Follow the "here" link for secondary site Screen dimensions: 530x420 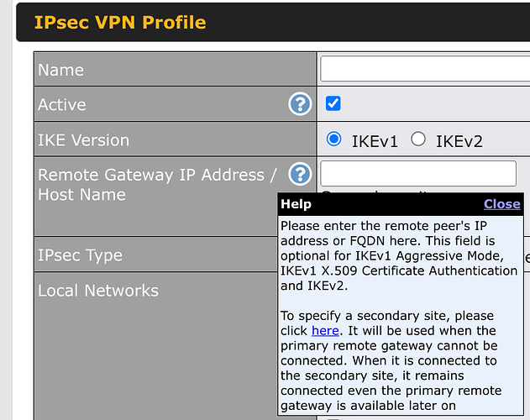(x=325, y=331)
